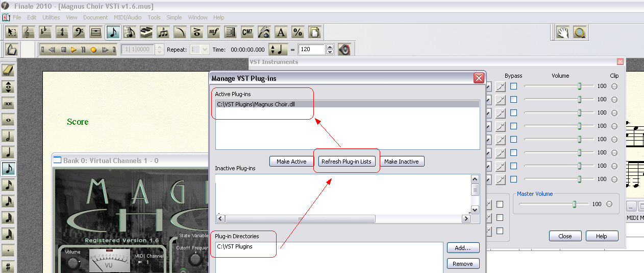Select the Time Signature tool
644x273 pixels.
pos(62,32)
